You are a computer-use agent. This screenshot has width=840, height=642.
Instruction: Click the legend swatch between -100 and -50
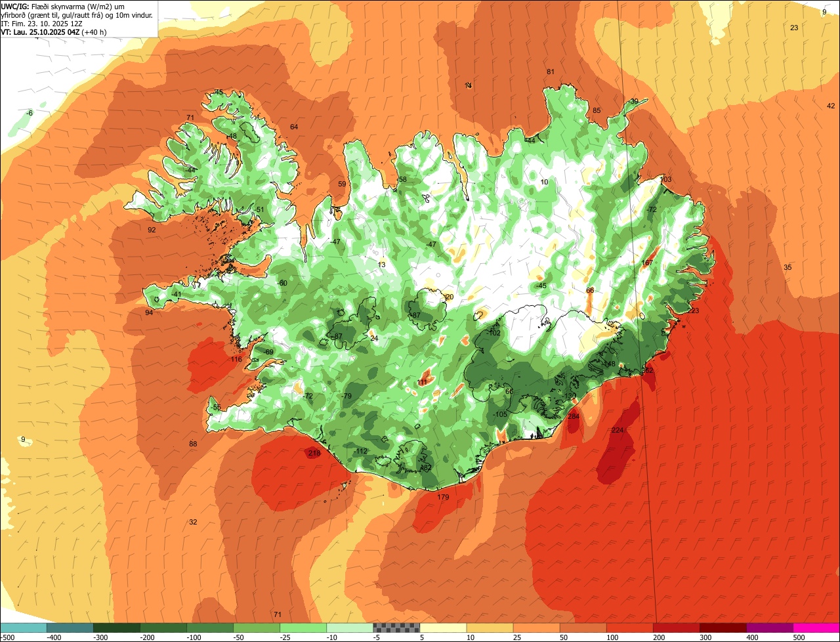pos(210,628)
